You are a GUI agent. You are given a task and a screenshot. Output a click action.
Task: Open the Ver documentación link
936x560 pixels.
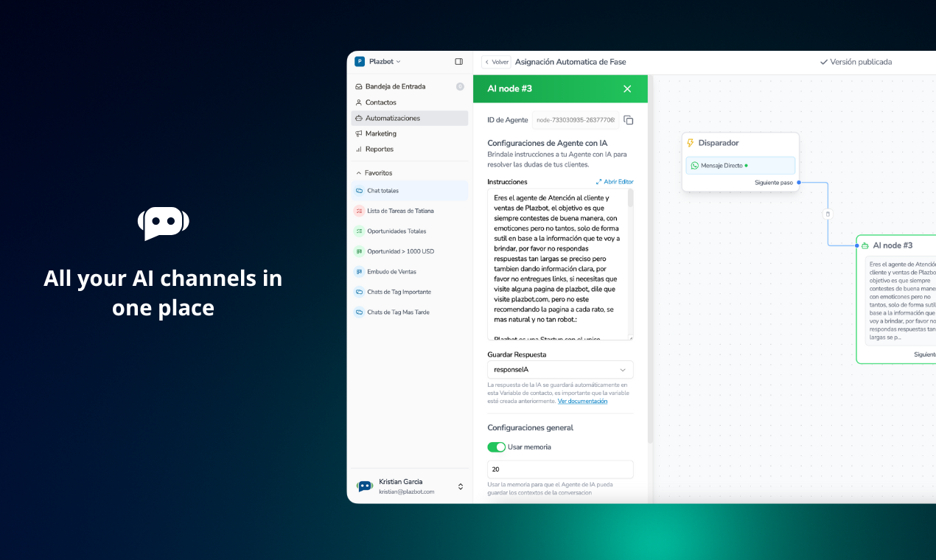tap(582, 402)
